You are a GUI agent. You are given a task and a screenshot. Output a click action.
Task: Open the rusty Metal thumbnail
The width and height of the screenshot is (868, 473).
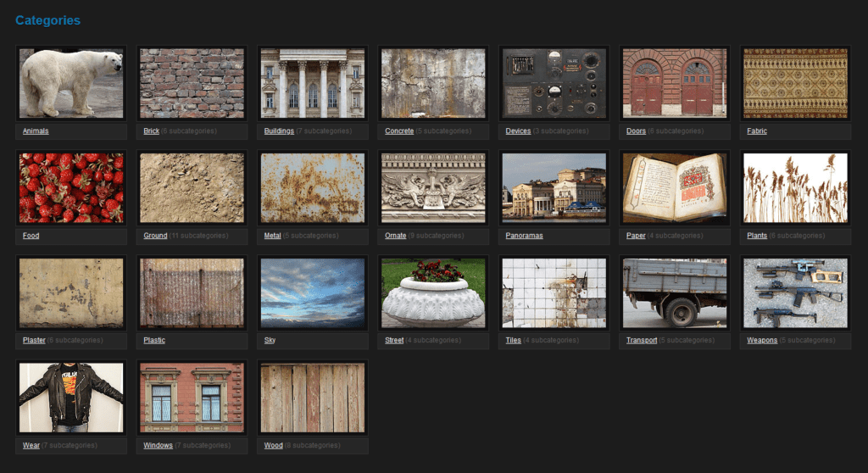click(x=313, y=188)
